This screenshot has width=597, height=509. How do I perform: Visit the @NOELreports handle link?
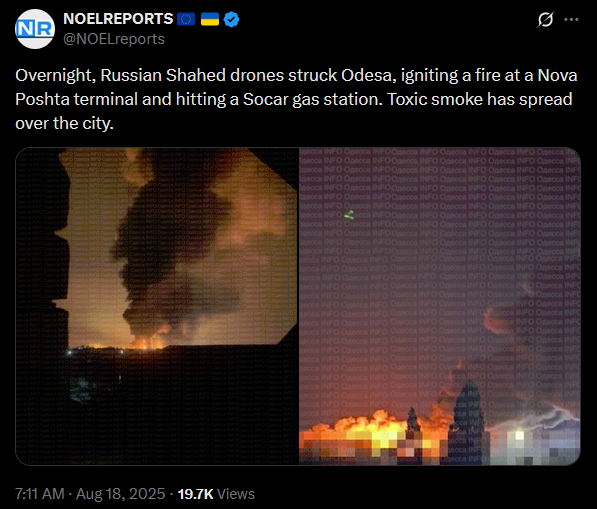[x=114, y=39]
